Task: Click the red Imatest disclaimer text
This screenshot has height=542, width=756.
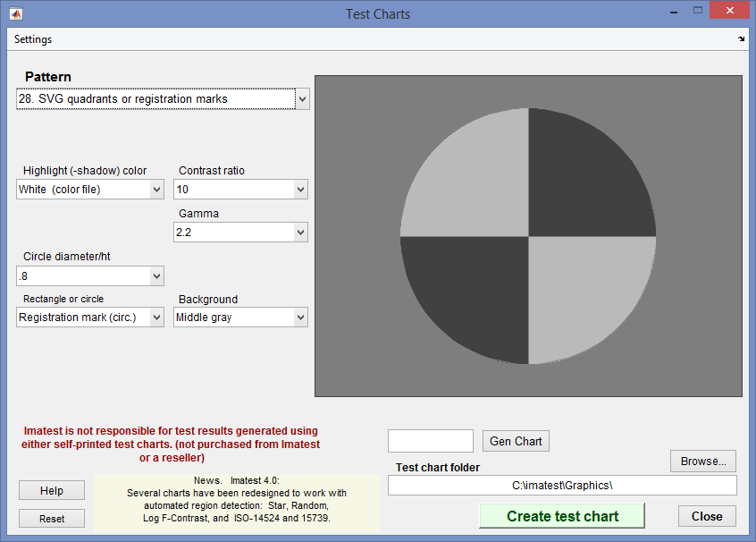Action: [172, 444]
